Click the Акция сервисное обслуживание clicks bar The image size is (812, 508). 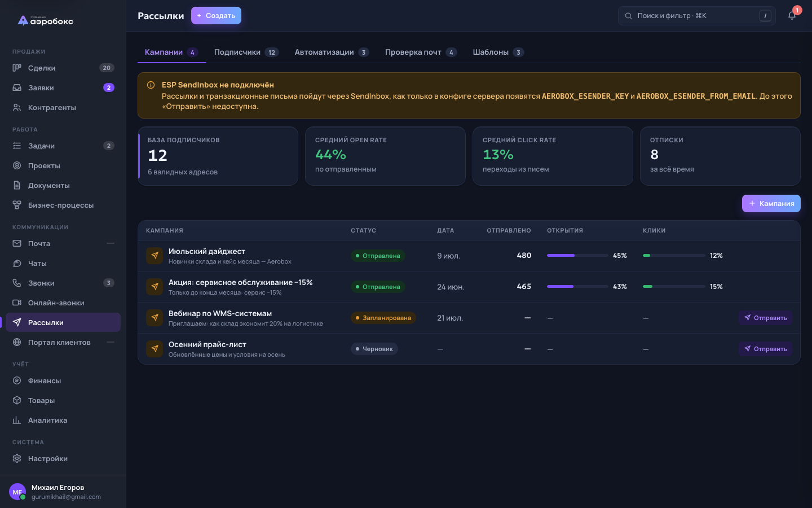click(x=674, y=287)
